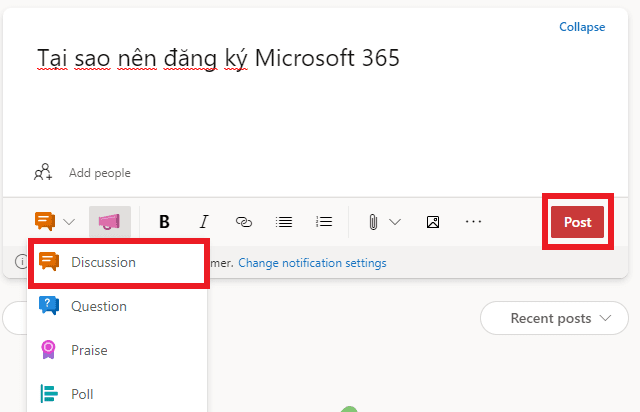Click the Post button

coord(577,222)
